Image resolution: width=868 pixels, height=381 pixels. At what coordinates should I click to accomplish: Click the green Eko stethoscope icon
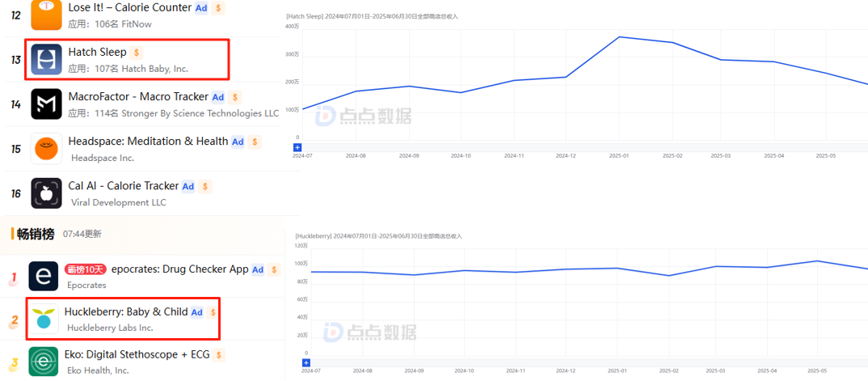coord(44,362)
